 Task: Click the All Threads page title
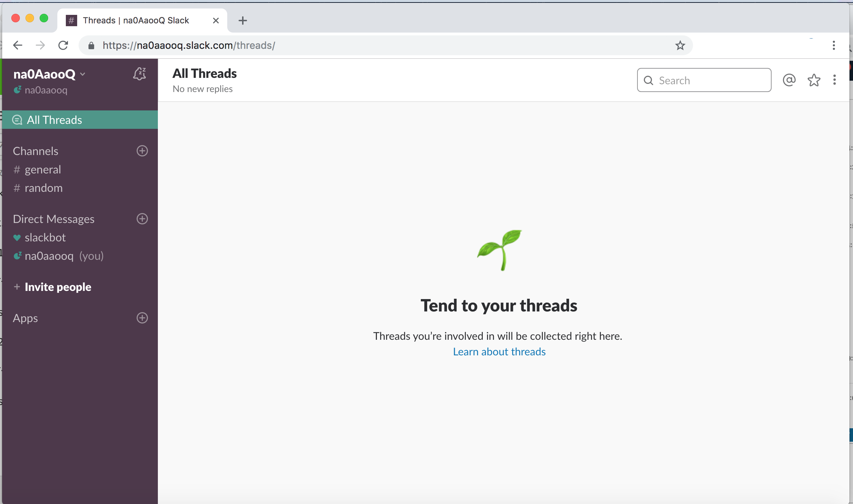pyautogui.click(x=205, y=74)
